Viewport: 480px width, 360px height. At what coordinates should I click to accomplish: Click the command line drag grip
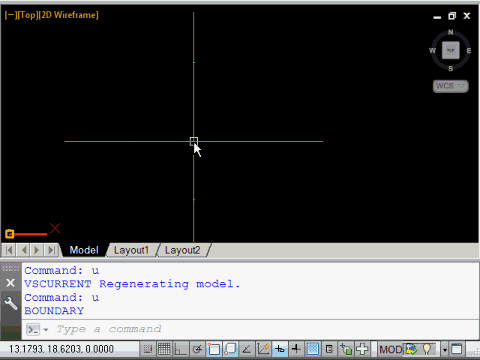click(x=10, y=268)
